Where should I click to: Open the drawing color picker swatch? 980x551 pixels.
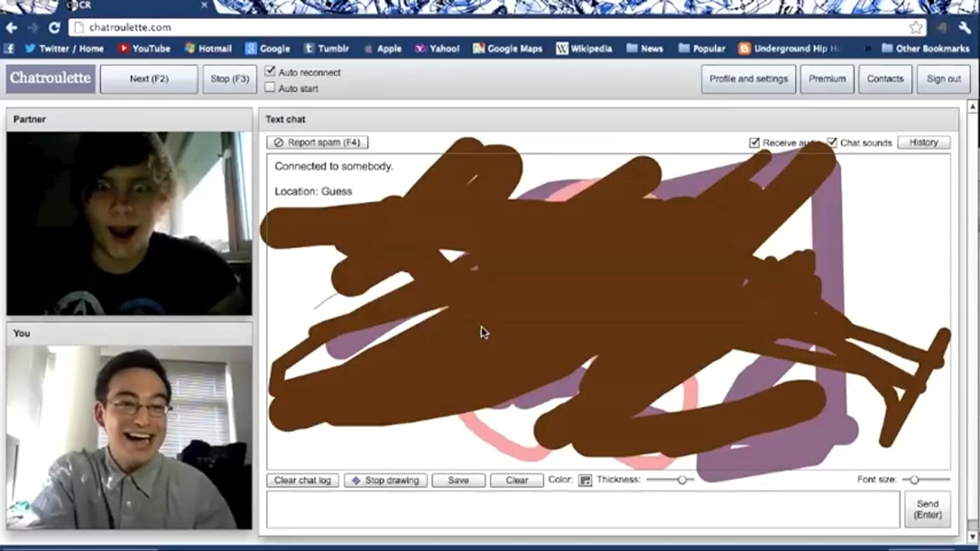point(585,480)
